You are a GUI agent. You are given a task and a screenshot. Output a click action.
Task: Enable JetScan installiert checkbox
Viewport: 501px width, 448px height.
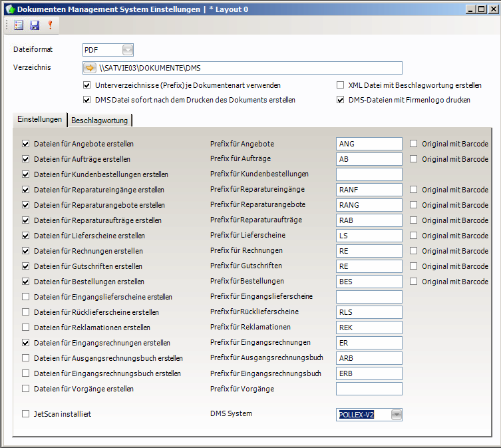pos(26,414)
